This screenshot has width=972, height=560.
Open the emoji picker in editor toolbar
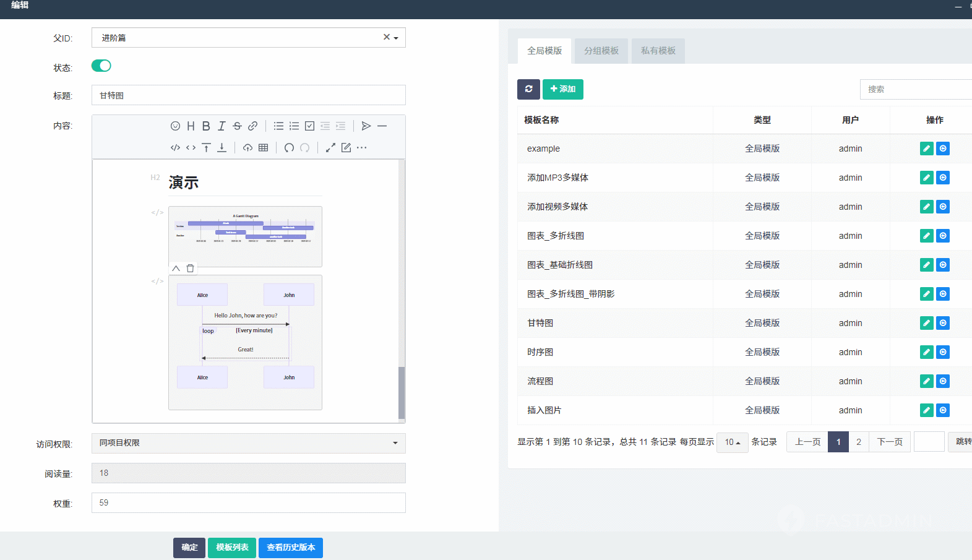tap(175, 126)
